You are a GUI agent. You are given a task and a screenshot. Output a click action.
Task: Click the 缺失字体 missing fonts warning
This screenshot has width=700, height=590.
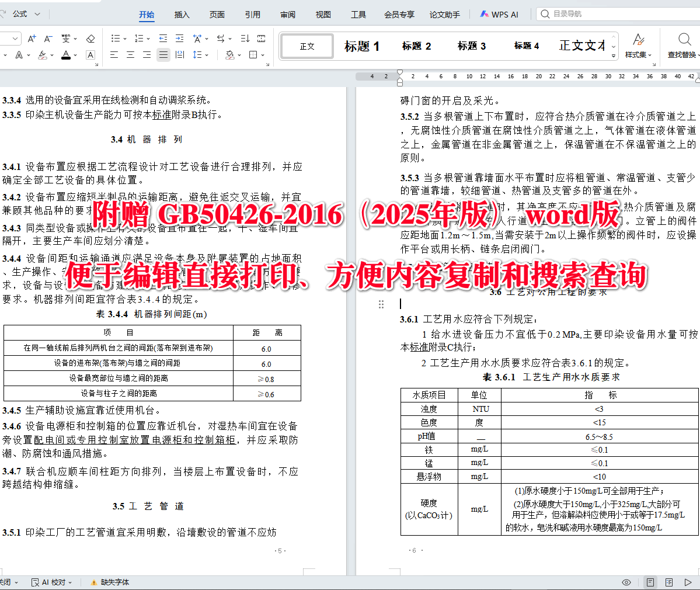pos(110,582)
